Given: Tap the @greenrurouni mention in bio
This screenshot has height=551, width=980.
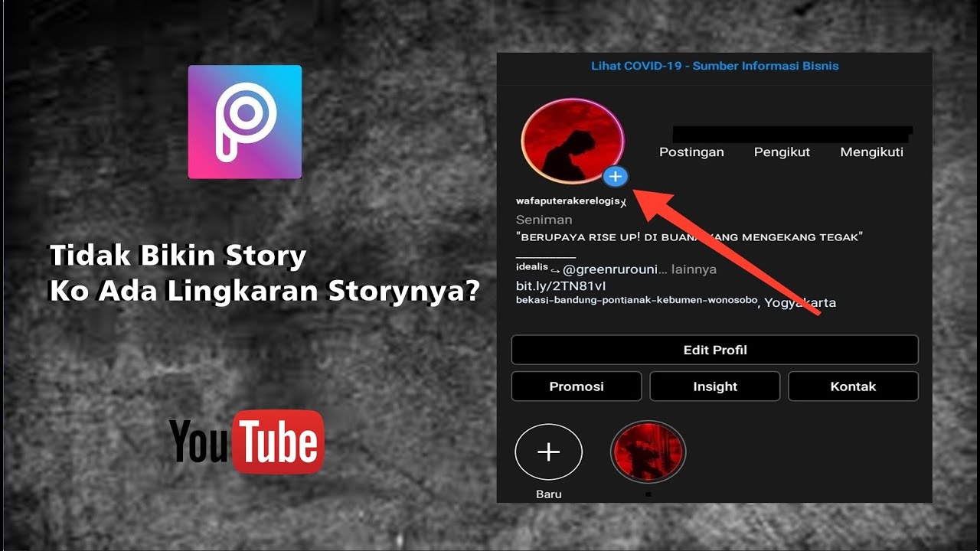Looking at the screenshot, I should pos(611,269).
